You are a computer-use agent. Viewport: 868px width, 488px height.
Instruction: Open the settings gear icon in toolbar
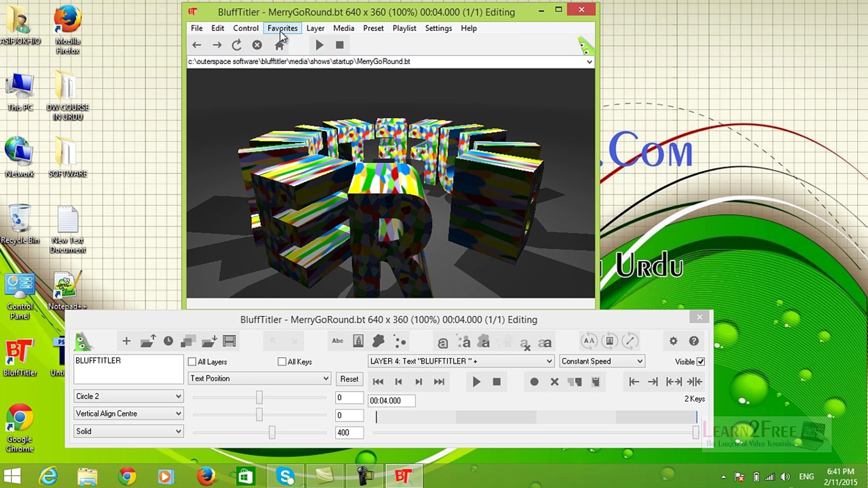pyautogui.click(x=673, y=341)
